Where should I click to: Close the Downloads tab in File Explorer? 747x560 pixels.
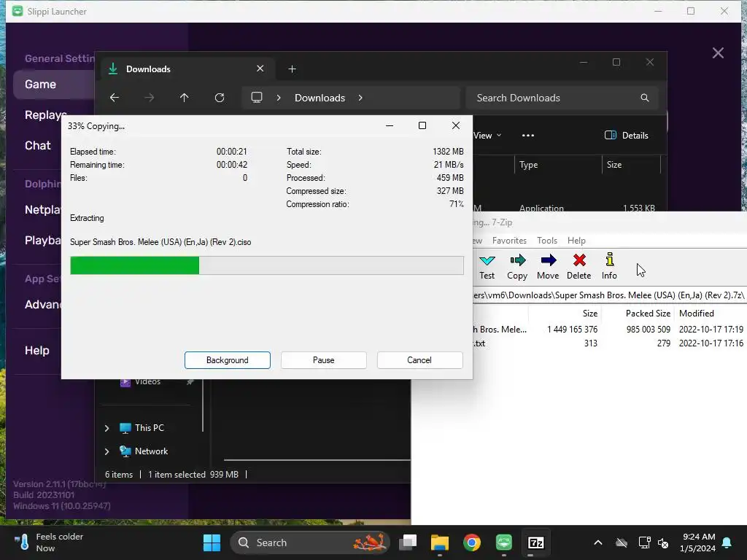click(260, 69)
